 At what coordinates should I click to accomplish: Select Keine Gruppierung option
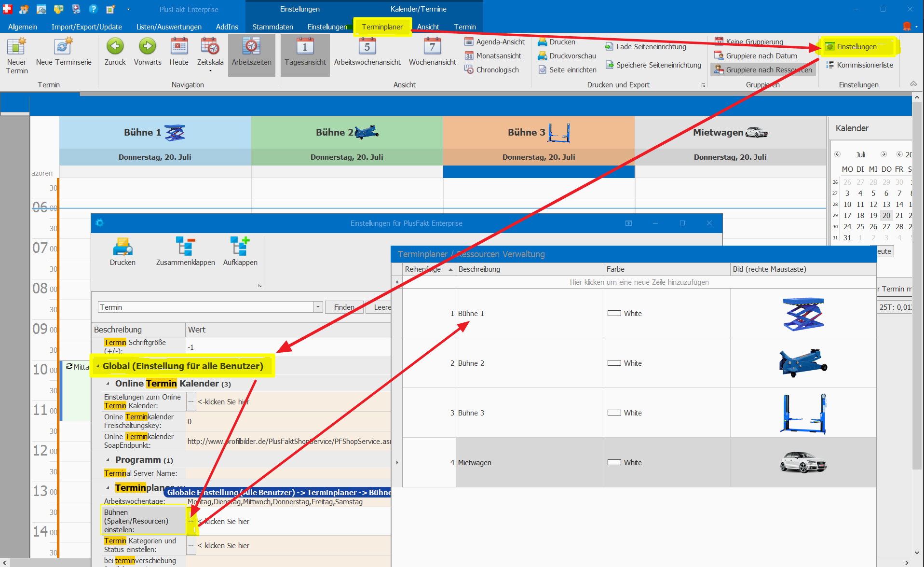749,42
